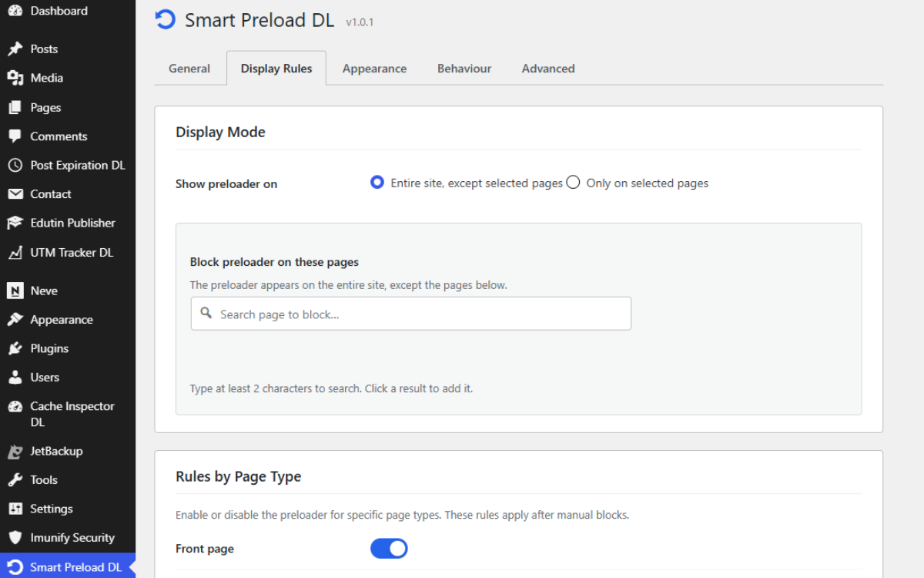
Task: Click the Smart Preload DL sidebar icon
Action: [15, 567]
